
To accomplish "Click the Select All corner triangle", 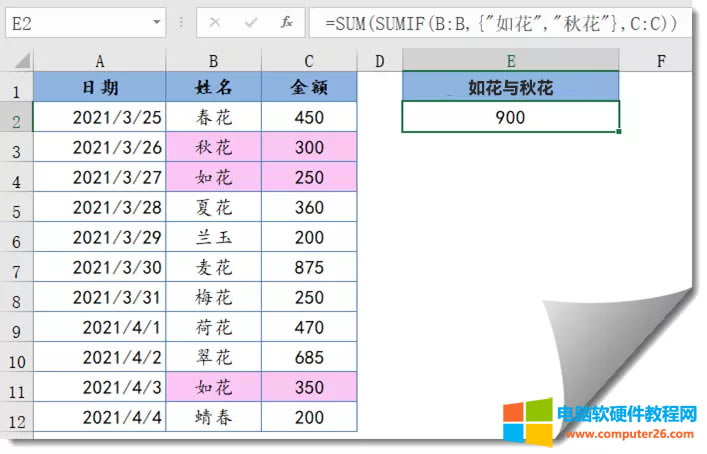I will tap(22, 62).
